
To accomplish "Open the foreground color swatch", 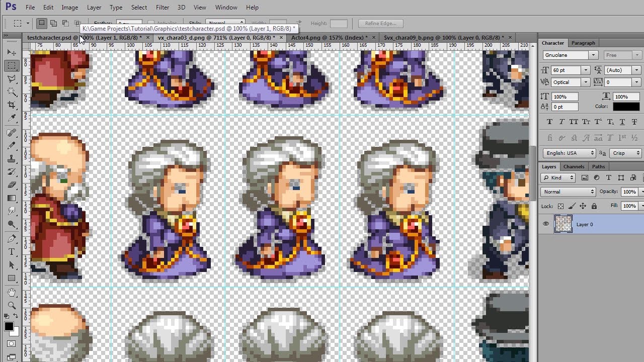I will [x=9, y=326].
